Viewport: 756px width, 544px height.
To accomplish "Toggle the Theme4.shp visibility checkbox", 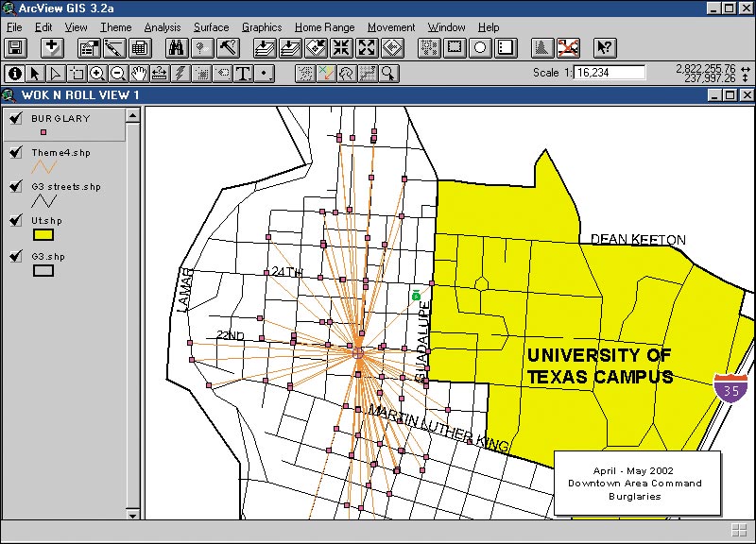I will (16, 152).
